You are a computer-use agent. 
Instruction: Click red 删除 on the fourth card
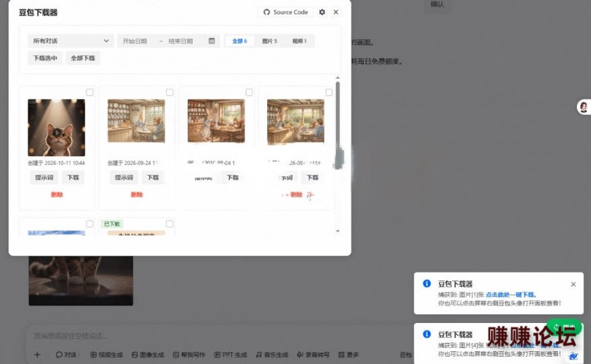[x=296, y=194]
